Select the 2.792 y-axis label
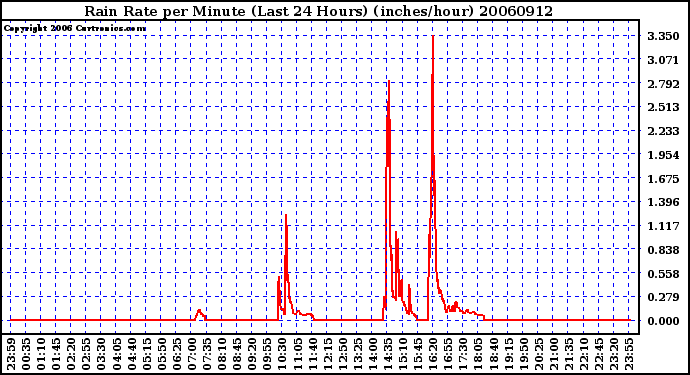Screen dimensions: 690x375 tap(663, 83)
